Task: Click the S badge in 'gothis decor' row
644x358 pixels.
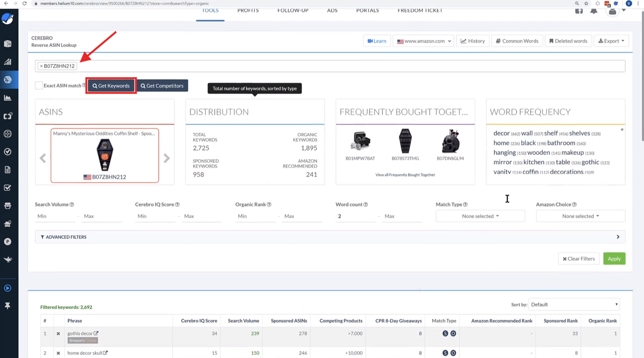Action: point(445,333)
